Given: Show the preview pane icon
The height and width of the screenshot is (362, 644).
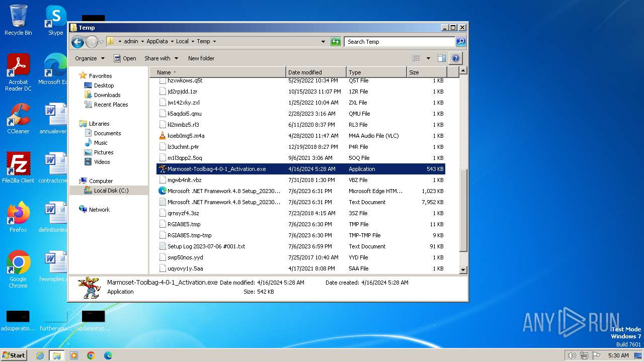Looking at the screenshot, I should [x=441, y=58].
